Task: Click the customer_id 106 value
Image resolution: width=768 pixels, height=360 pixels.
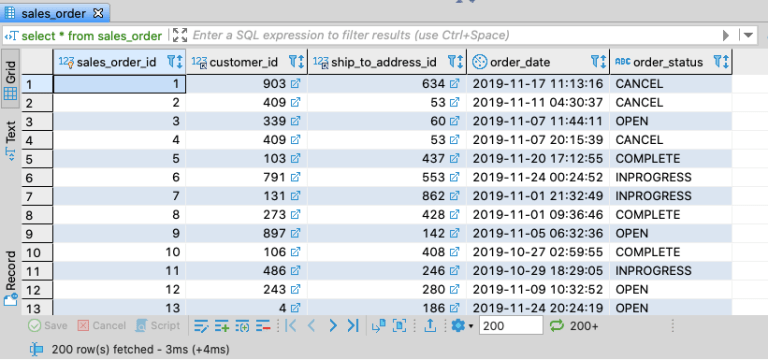Action: (274, 252)
